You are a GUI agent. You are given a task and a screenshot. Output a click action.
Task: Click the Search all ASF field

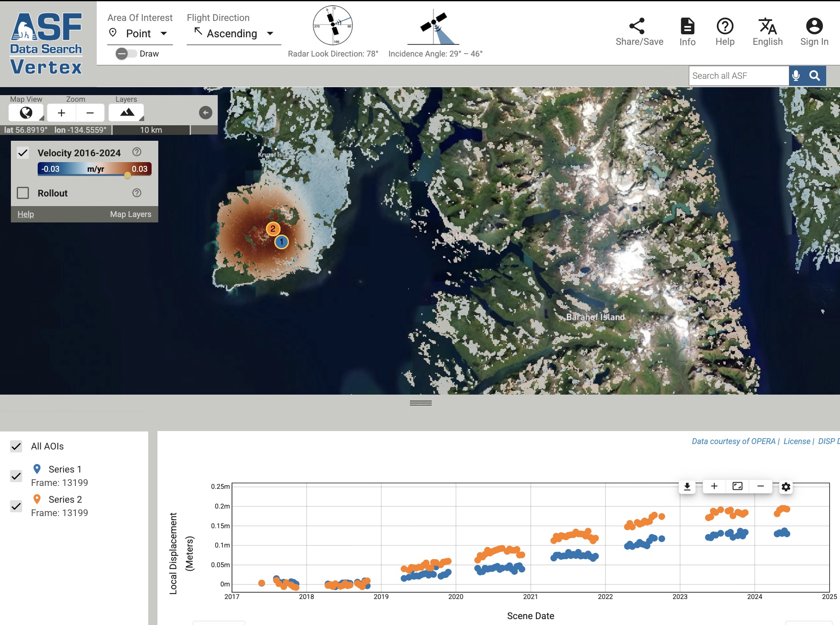(x=738, y=76)
